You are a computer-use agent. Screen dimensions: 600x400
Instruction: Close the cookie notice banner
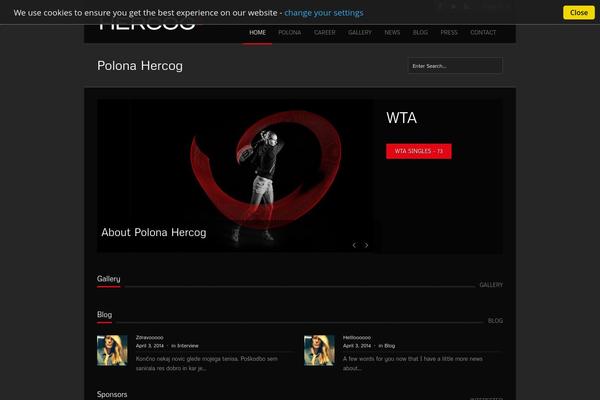pos(579,13)
